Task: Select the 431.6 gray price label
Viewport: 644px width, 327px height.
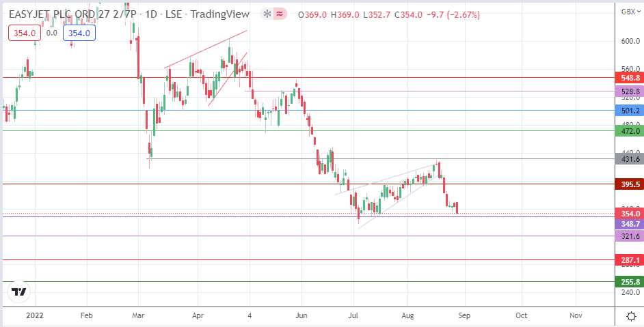Action: click(629, 159)
